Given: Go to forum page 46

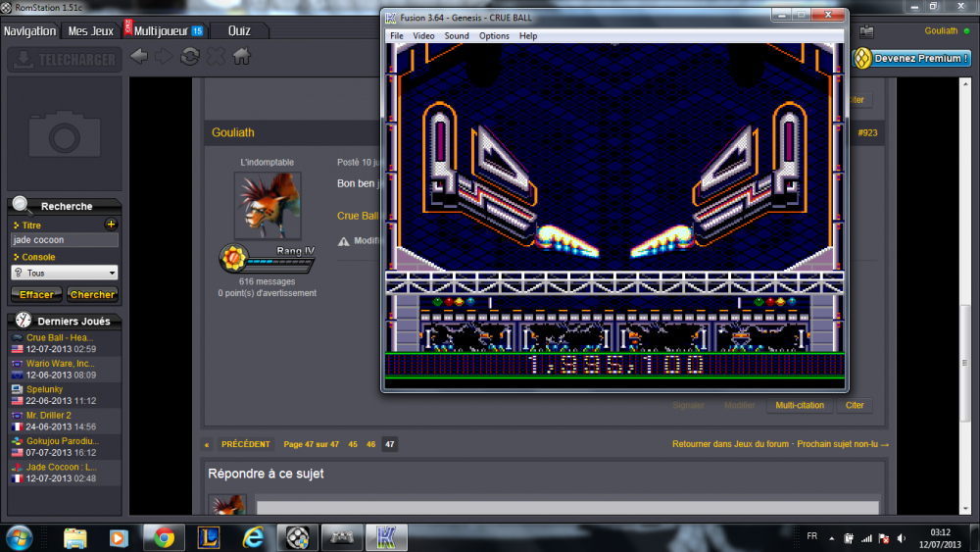Looking at the screenshot, I should click(x=370, y=444).
